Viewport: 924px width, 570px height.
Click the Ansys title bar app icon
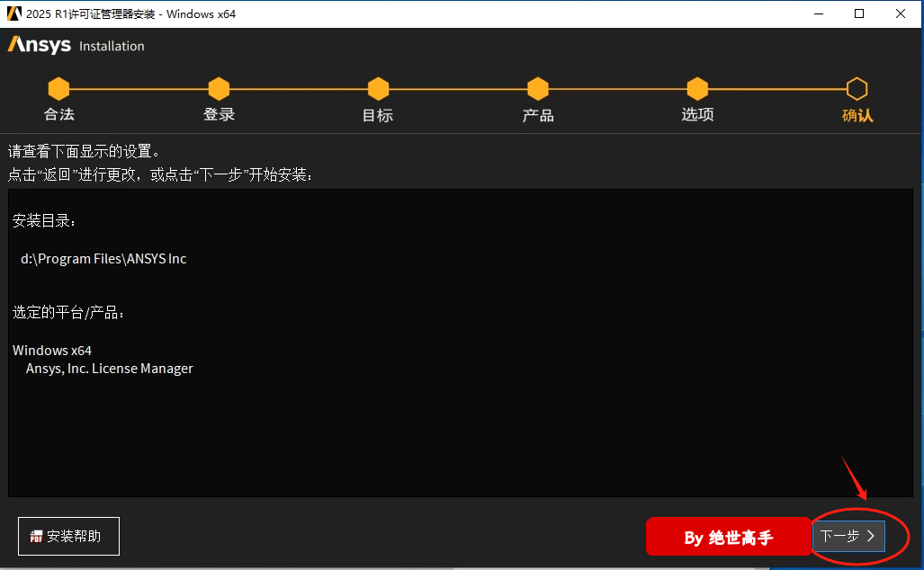tap(13, 13)
